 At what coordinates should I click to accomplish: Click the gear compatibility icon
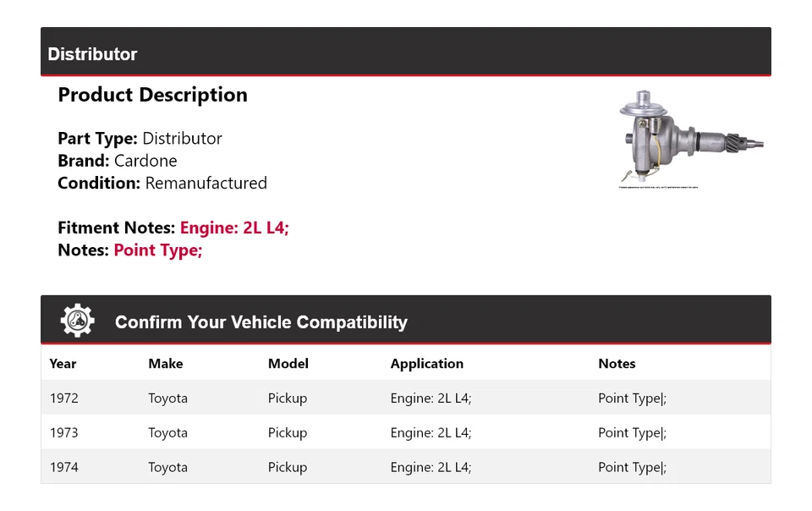click(77, 321)
